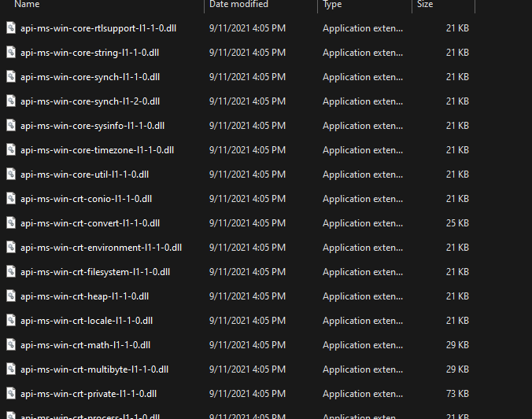Click the type cell of filesystem dll
The height and width of the screenshot is (419, 532).
(363, 272)
